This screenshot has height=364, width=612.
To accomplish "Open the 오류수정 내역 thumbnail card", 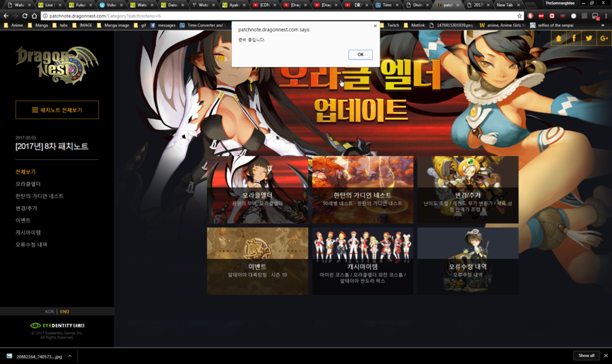I will (468, 261).
